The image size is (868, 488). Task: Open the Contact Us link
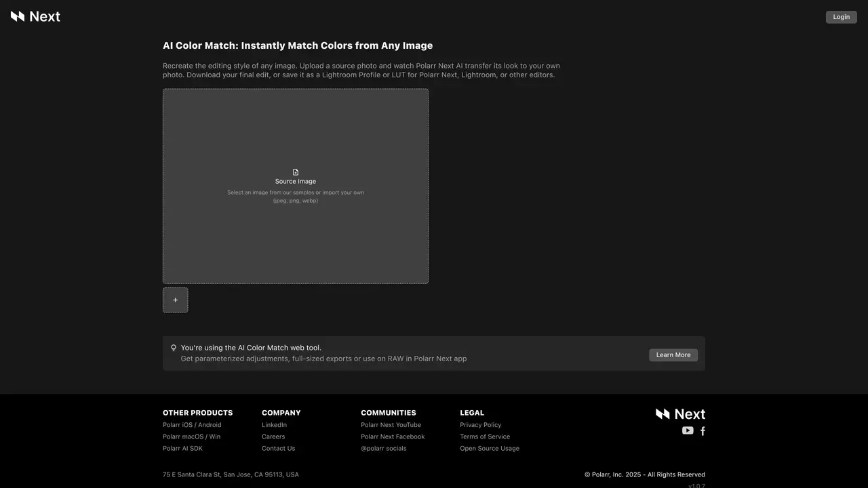(x=278, y=449)
